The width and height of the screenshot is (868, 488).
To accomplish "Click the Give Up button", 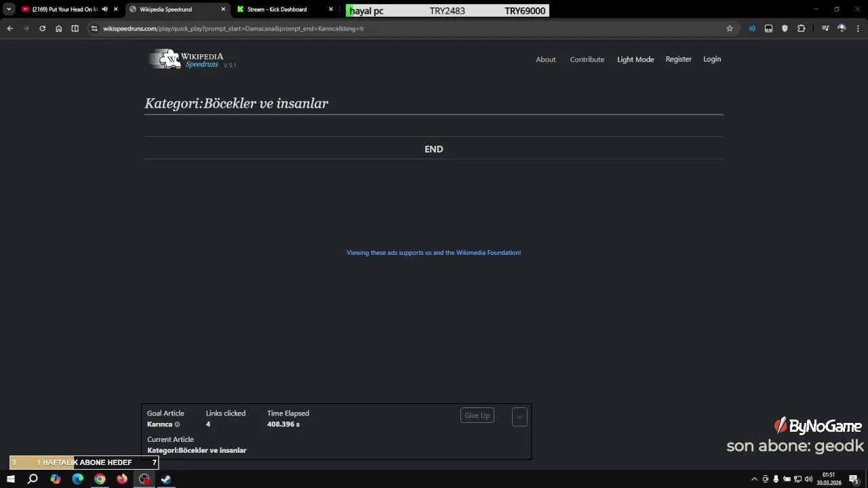I will click(x=477, y=415).
